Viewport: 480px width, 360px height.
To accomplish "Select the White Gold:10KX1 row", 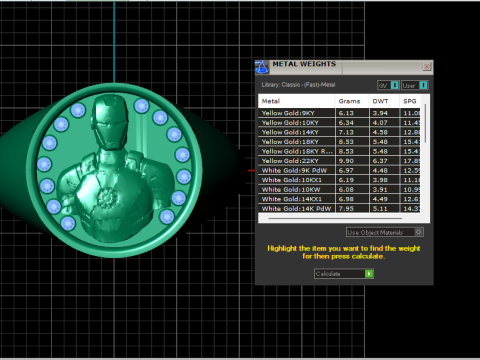I will (339, 180).
